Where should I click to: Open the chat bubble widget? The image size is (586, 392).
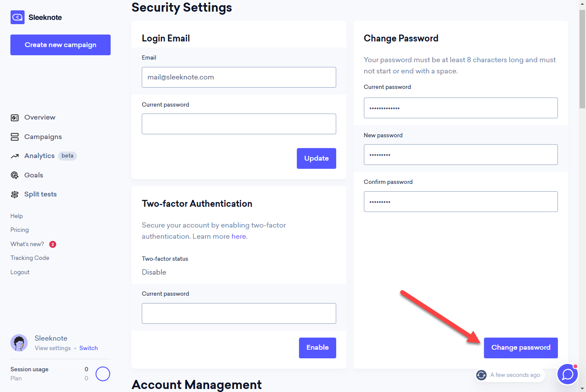pyautogui.click(x=567, y=374)
